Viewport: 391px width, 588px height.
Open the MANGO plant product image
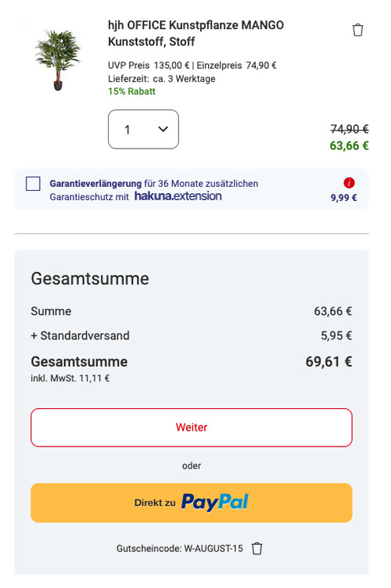click(58, 60)
